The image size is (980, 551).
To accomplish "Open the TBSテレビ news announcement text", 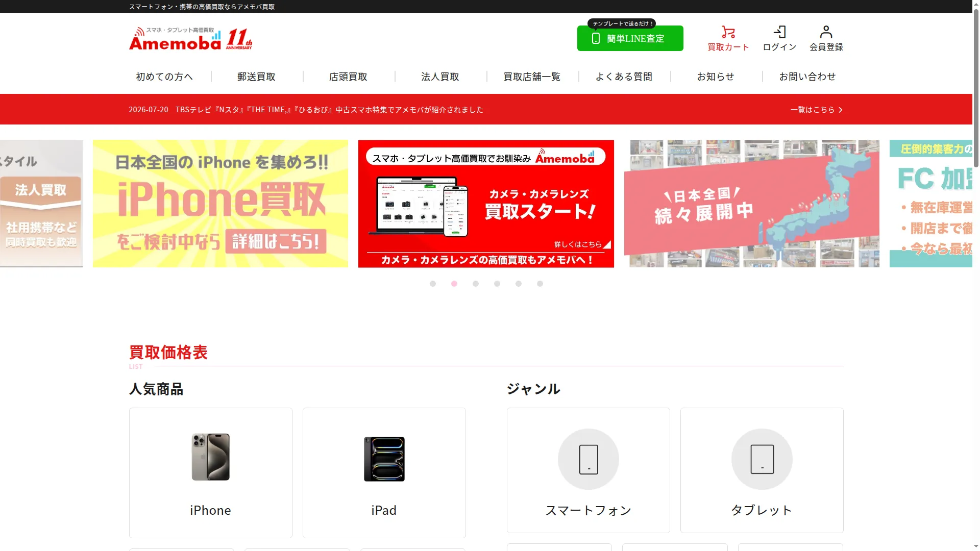I will [329, 110].
